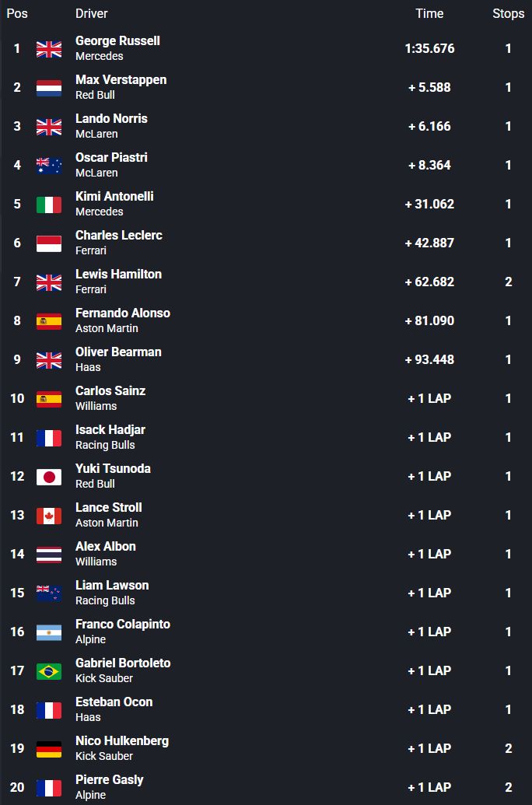The image size is (532, 805).
Task: Click the Australian flag next to Oscar Piastri
Action: pos(49,166)
